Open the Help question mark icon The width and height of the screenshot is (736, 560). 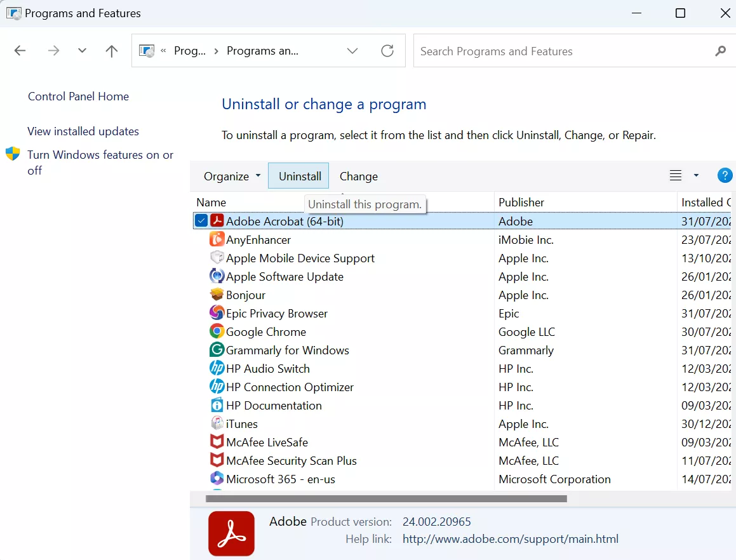click(x=725, y=175)
